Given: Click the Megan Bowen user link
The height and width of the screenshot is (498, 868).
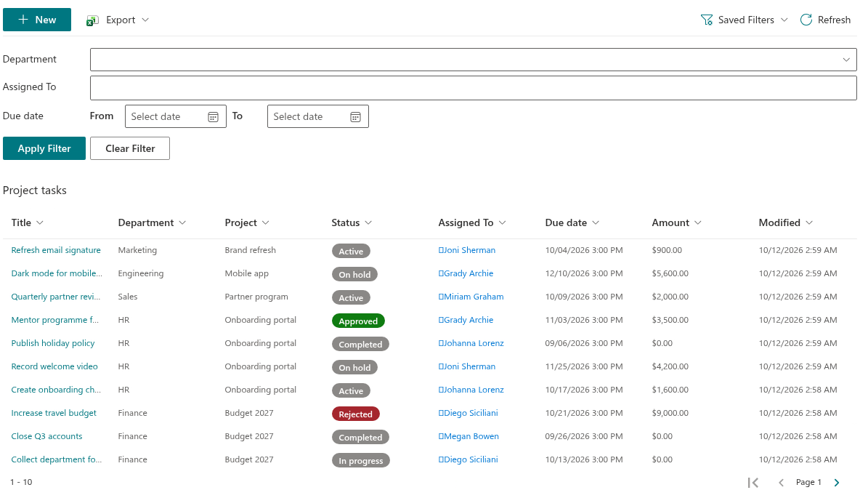Looking at the screenshot, I should tap(469, 436).
